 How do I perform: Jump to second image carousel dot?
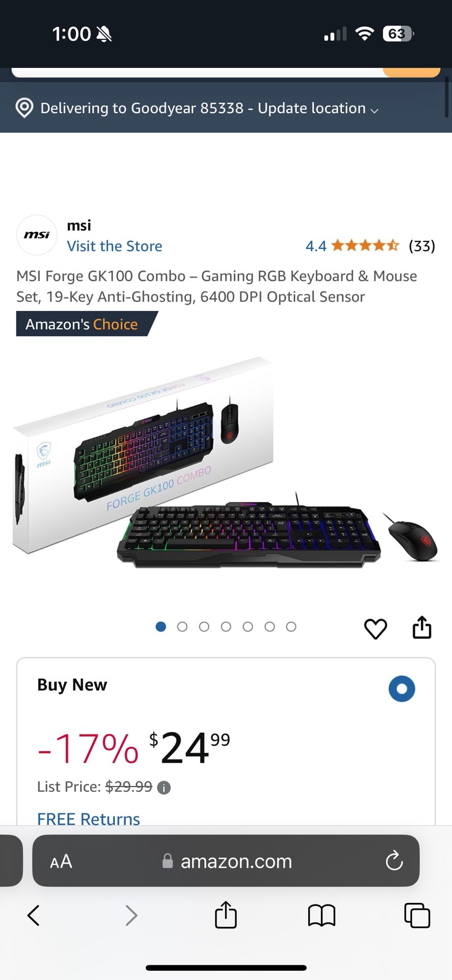(182, 627)
